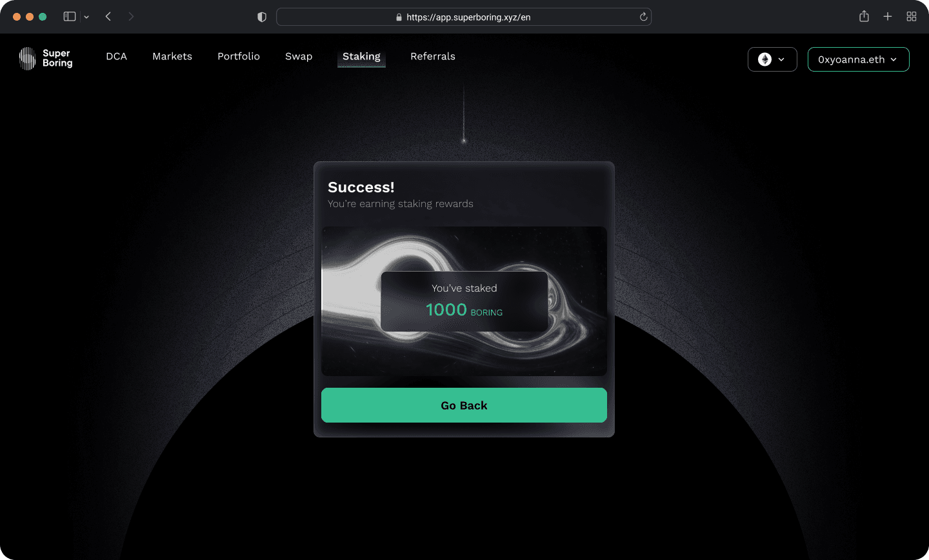Open the privacy shield icon

(x=262, y=17)
